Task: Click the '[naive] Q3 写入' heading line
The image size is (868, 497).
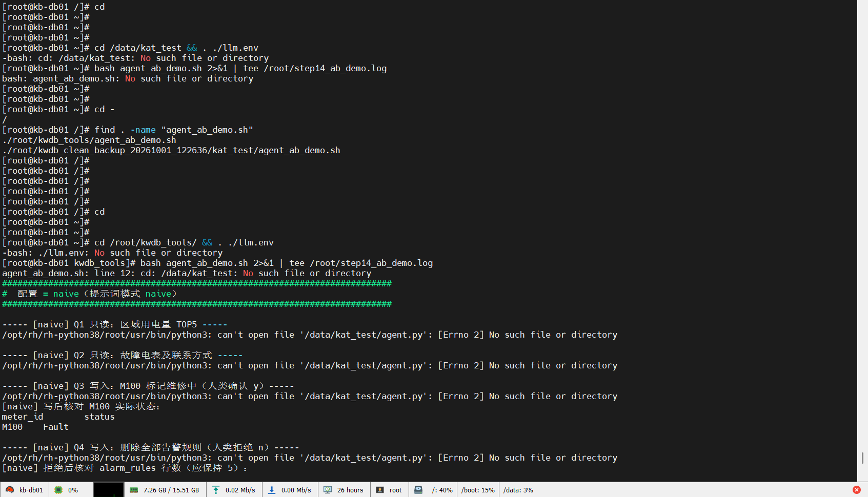Action: click(148, 386)
